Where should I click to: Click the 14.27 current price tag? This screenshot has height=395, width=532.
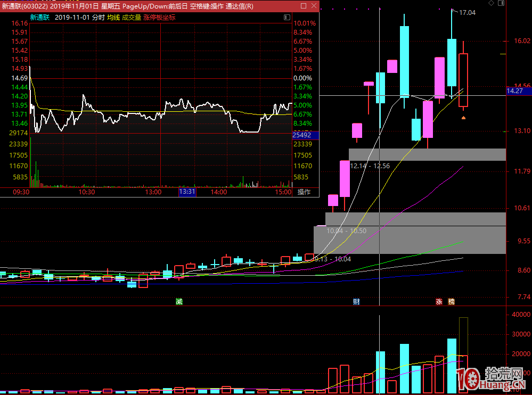click(x=515, y=91)
